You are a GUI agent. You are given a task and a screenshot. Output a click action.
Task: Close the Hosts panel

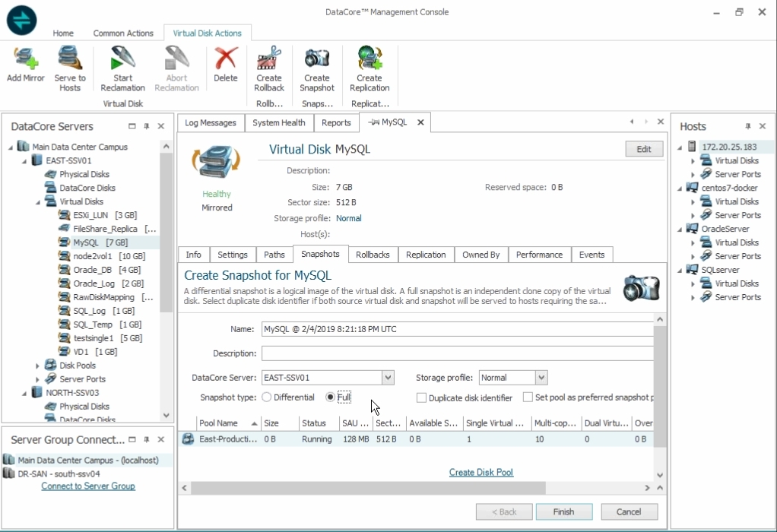(763, 126)
